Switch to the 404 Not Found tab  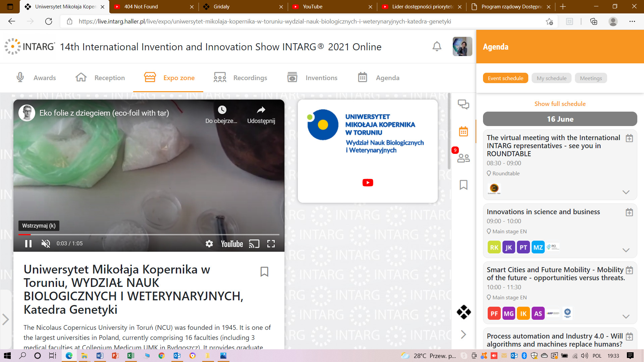click(x=154, y=7)
